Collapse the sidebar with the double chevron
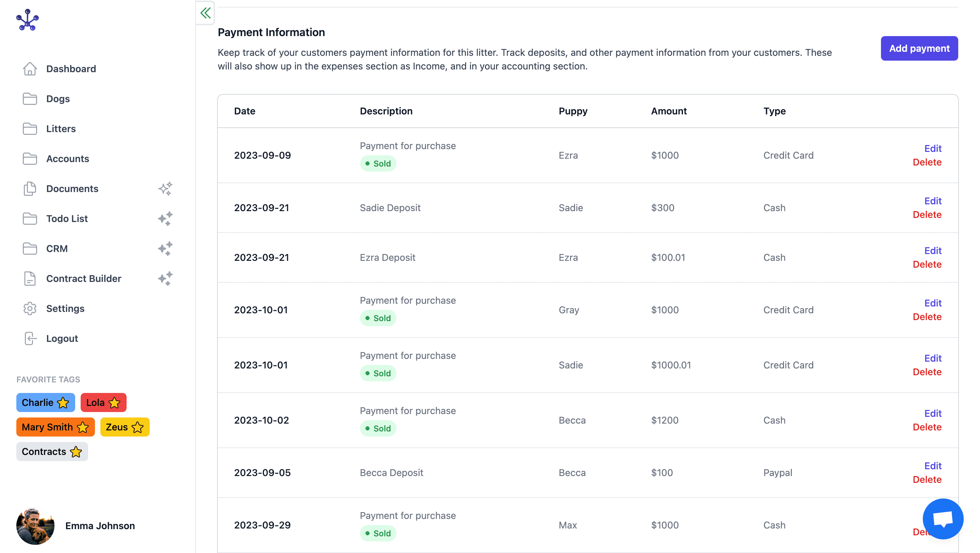This screenshot has width=980, height=553. point(205,13)
